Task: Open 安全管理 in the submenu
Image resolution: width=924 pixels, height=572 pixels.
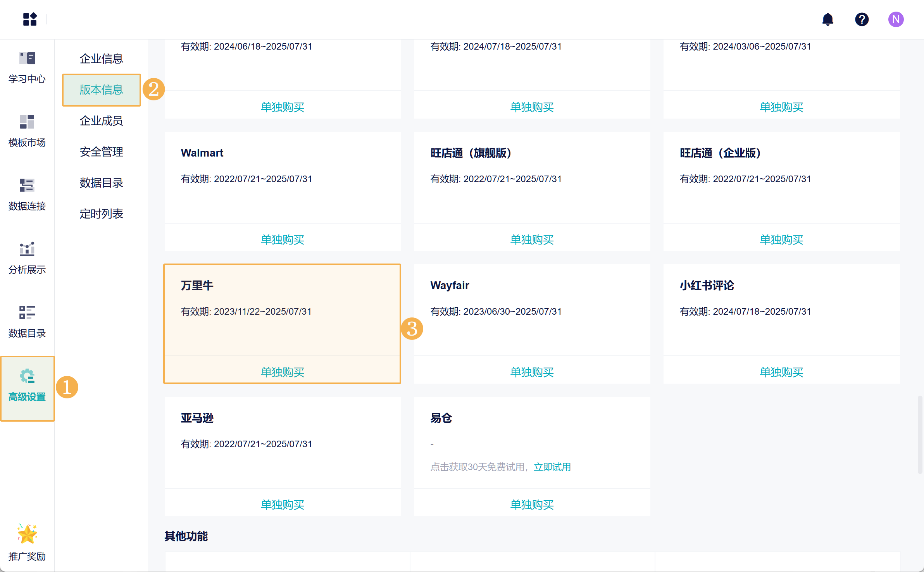Action: coord(101,152)
